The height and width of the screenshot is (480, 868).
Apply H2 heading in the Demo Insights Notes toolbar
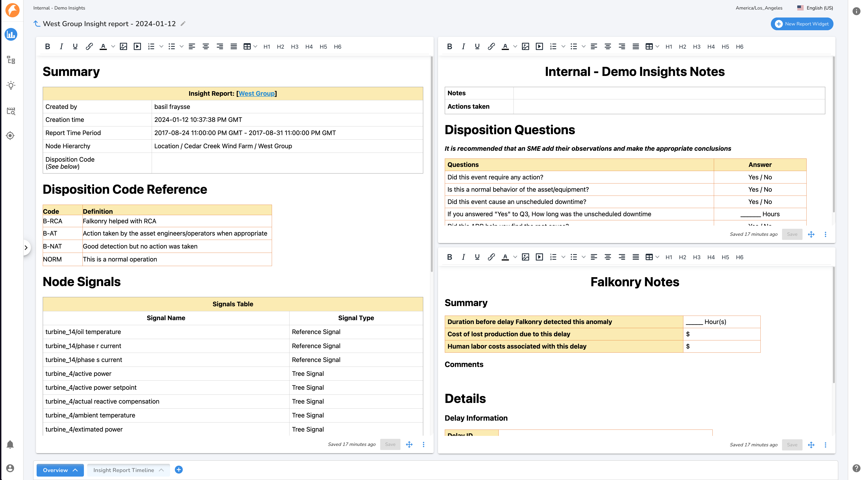tap(682, 46)
